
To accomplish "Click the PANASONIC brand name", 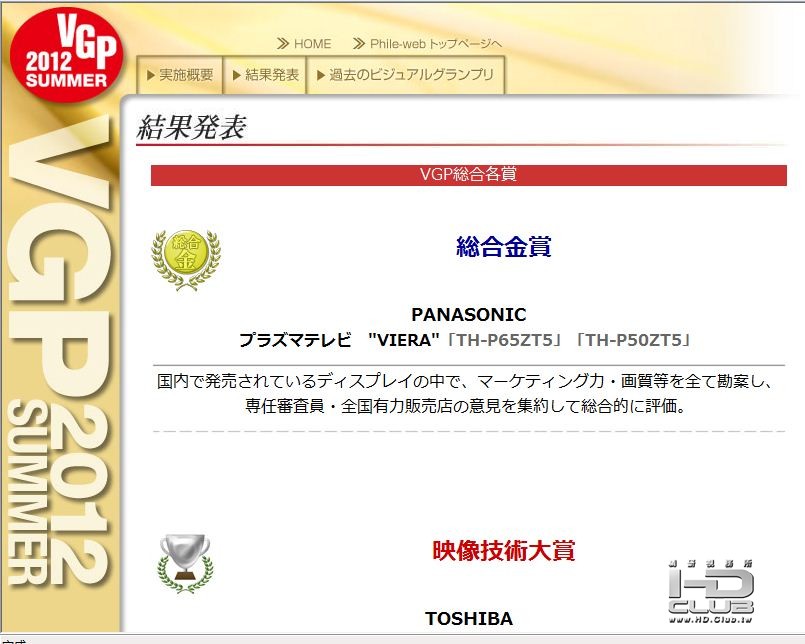I will 469,314.
